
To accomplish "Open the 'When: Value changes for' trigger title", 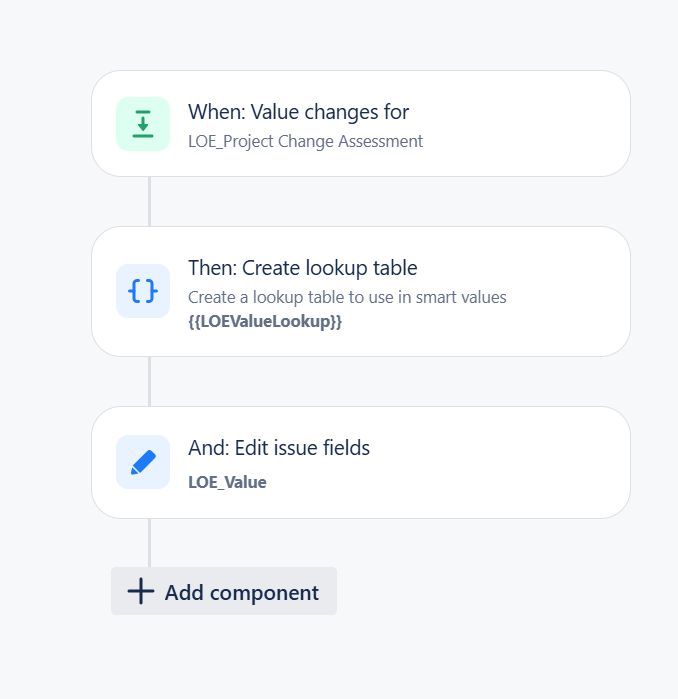I will pos(298,111).
